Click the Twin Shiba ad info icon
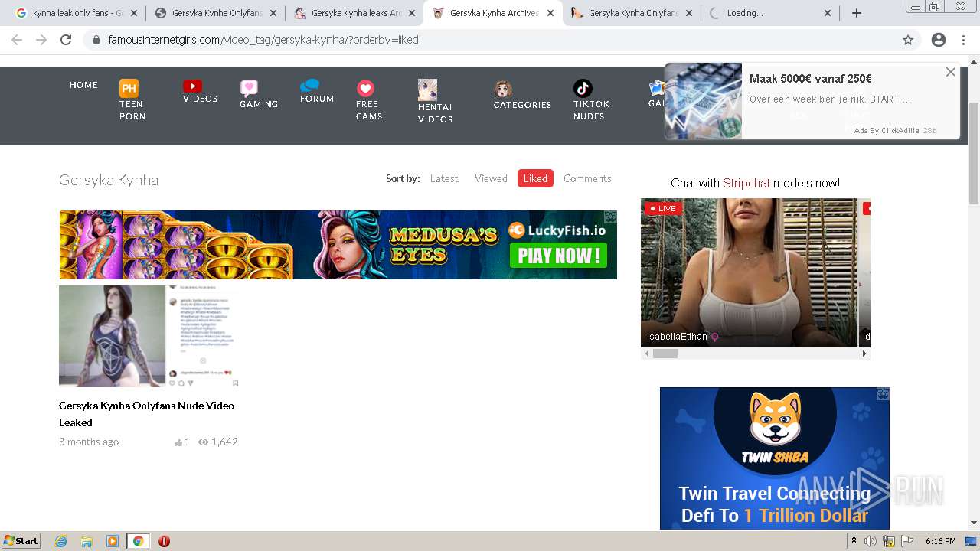Viewport: 980px width, 551px height. point(883,393)
